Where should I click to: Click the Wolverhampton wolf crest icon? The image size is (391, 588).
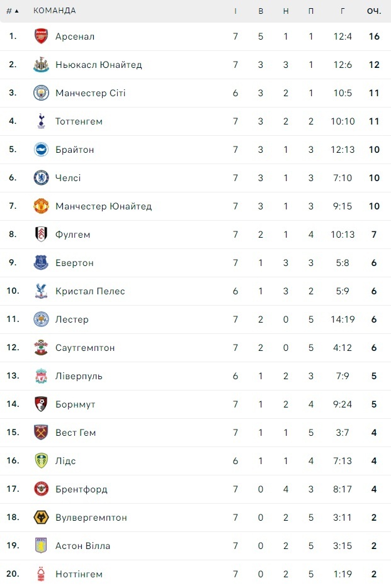41,518
